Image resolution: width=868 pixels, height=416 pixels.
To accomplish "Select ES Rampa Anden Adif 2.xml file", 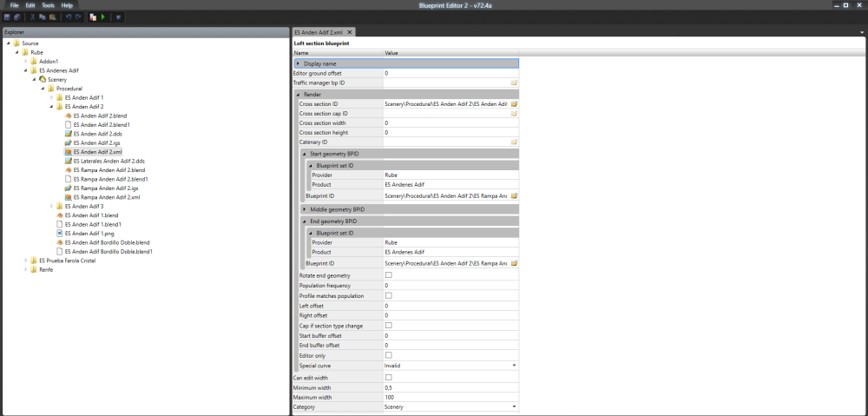I will tap(107, 197).
